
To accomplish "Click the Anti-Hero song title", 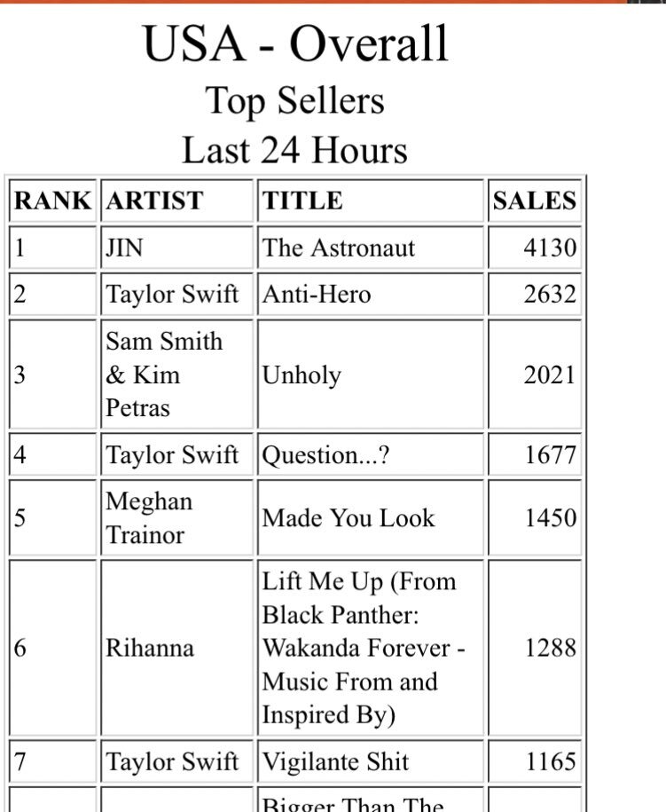I will [316, 294].
